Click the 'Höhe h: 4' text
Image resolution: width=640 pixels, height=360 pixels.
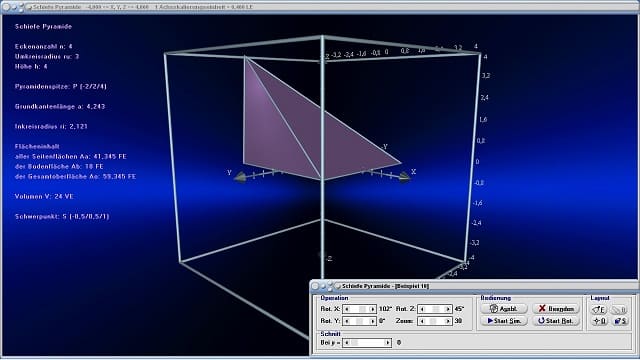31,67
